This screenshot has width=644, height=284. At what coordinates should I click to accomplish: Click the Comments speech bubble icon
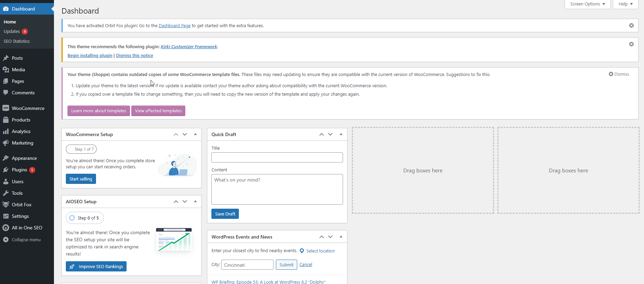6,93
